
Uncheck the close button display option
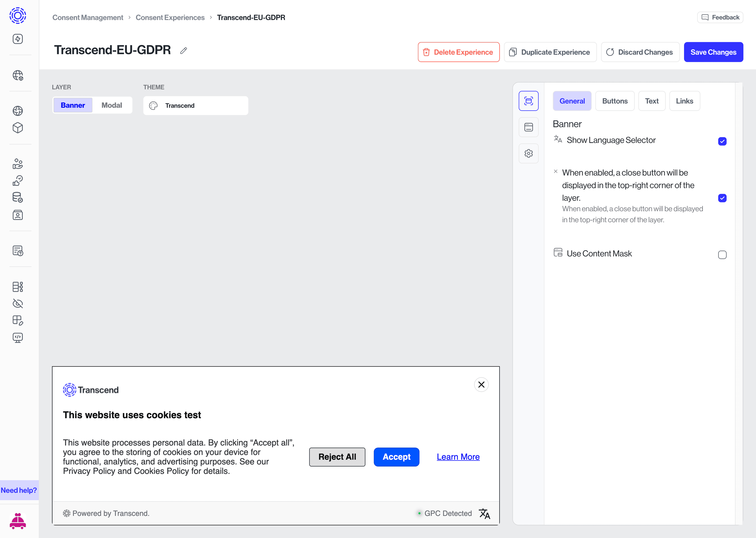click(x=722, y=198)
